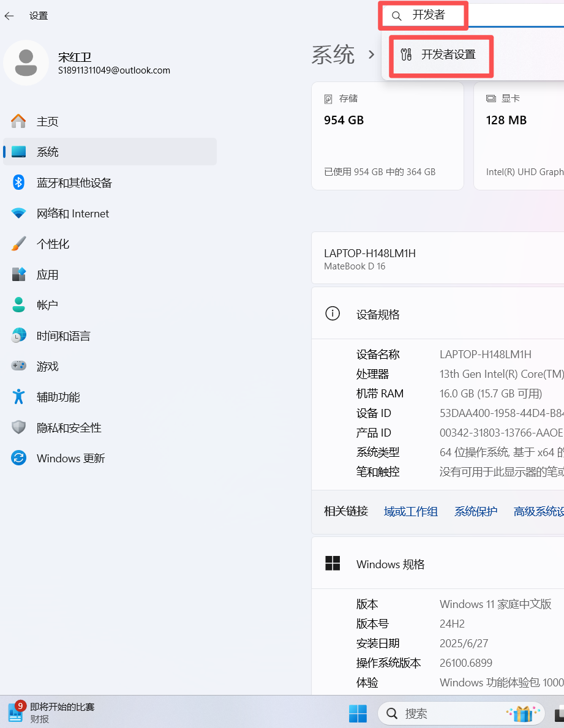The height and width of the screenshot is (728, 564).
Task: Click the tools icon beside 开发者设置
Action: coord(406,54)
